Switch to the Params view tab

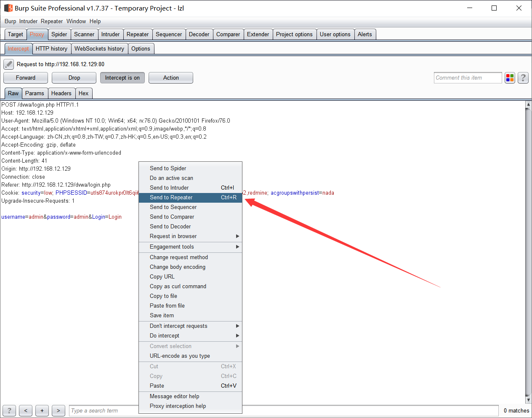35,94
